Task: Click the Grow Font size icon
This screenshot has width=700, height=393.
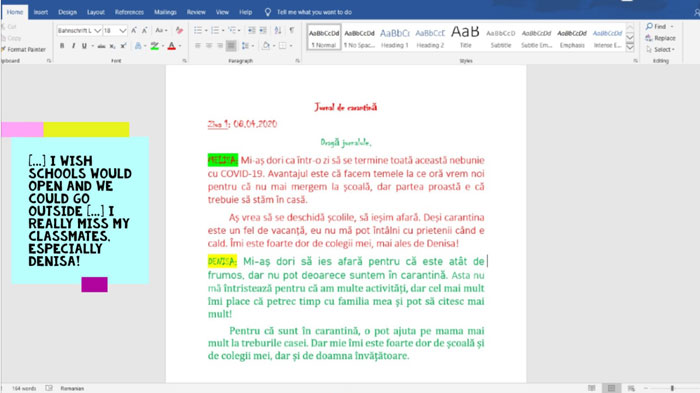Action: pyautogui.click(x=133, y=30)
